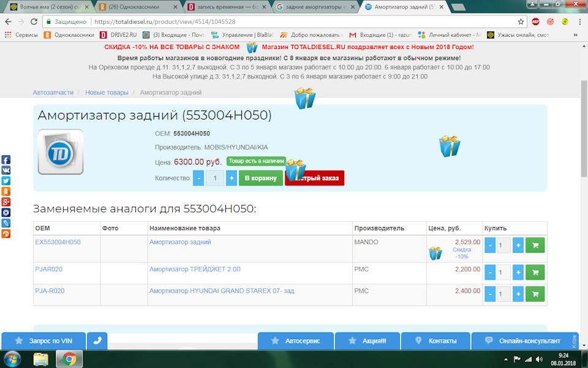Increase quantity for EX553004H050 row

coord(518,245)
